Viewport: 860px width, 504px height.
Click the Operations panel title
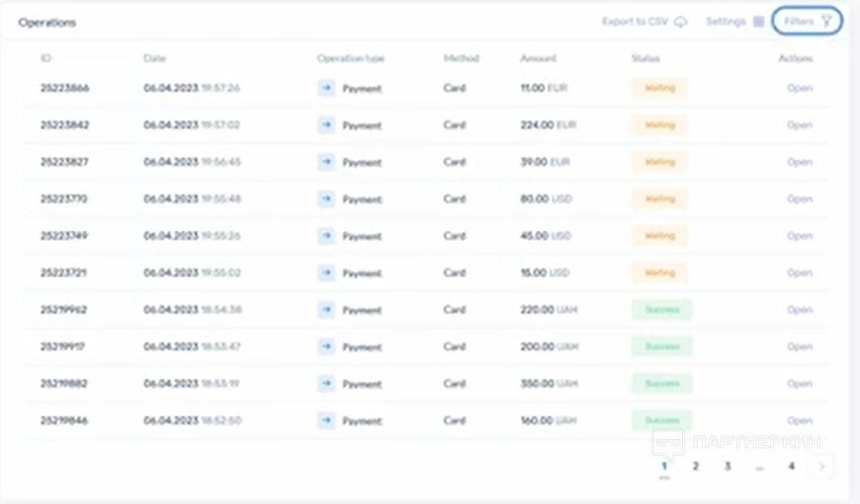point(47,22)
